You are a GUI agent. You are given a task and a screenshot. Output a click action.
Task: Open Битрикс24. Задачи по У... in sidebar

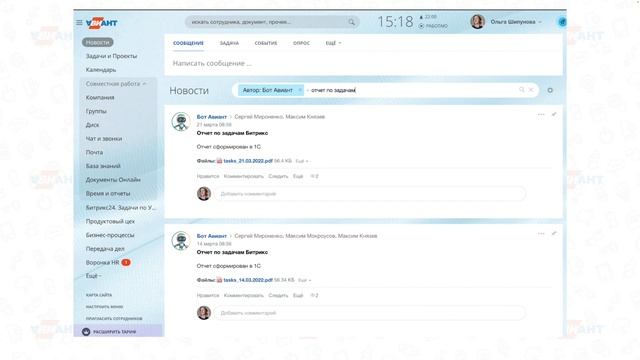[121, 207]
